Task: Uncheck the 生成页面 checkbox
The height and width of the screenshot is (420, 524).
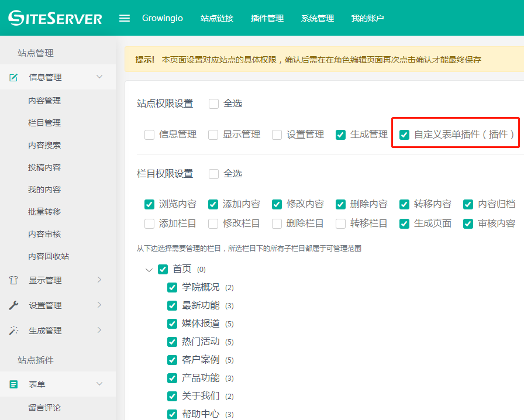Action: (x=404, y=223)
